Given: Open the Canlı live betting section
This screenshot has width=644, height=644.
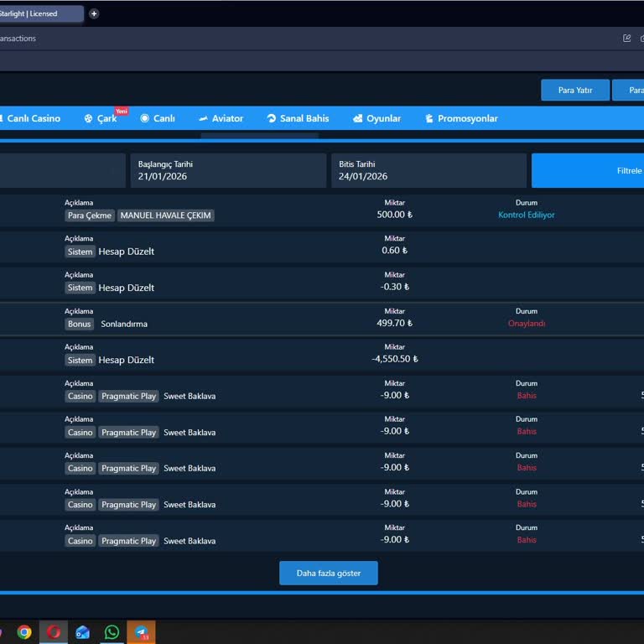Looking at the screenshot, I should [x=158, y=119].
